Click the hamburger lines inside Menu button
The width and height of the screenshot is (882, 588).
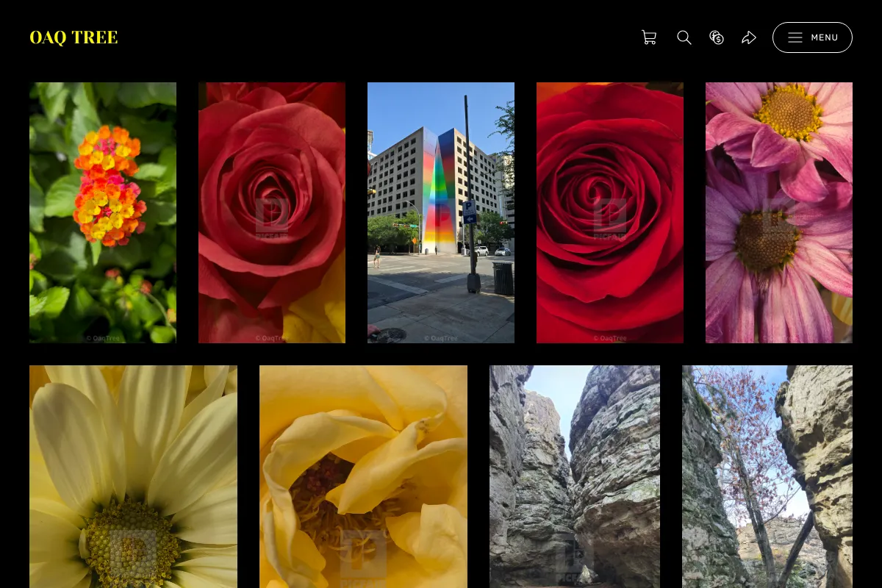[795, 37]
